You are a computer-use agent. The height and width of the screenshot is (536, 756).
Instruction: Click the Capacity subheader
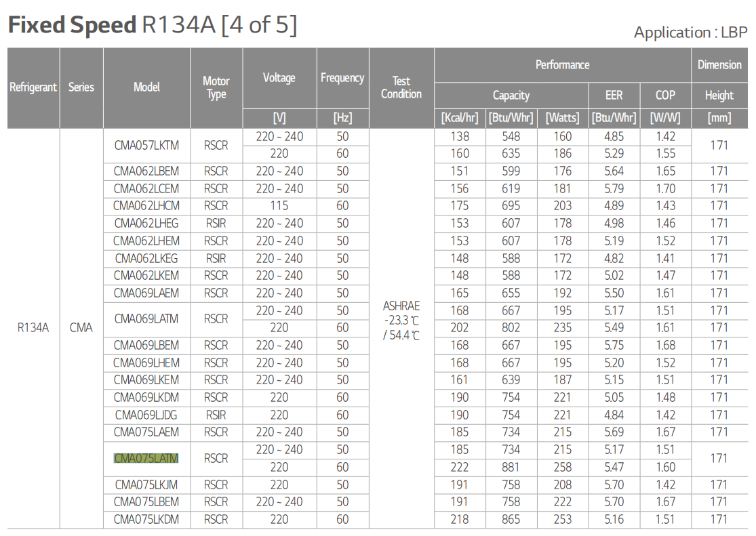511,96
